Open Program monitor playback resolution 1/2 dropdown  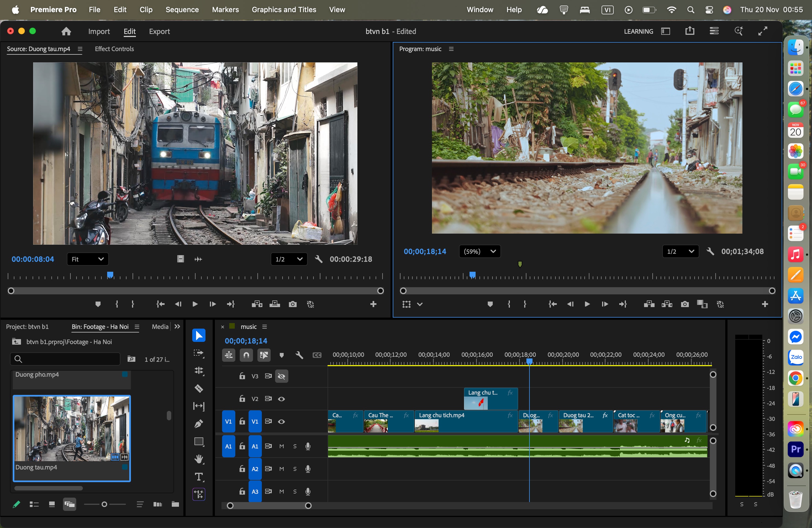pyautogui.click(x=680, y=251)
